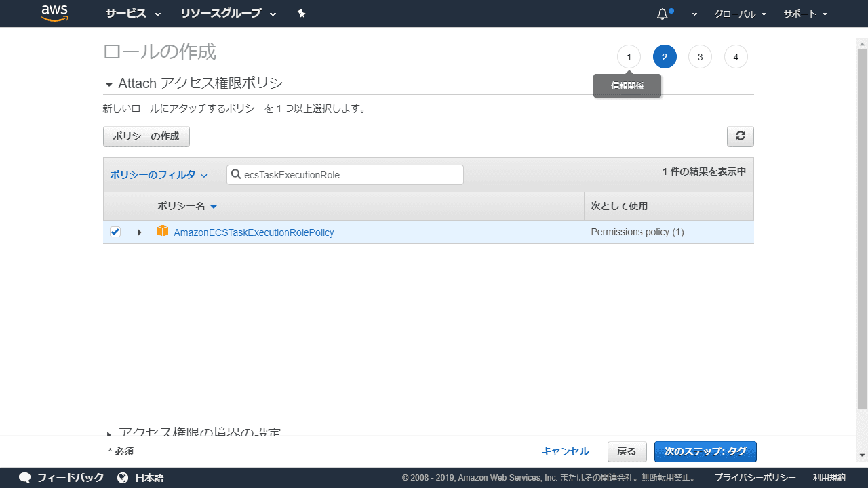Click the pin shortcut icon
Viewport: 868px width, 488px height.
click(x=302, y=14)
